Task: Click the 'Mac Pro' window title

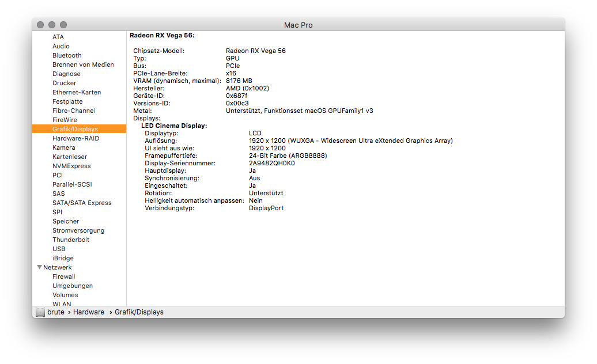Action: click(298, 25)
